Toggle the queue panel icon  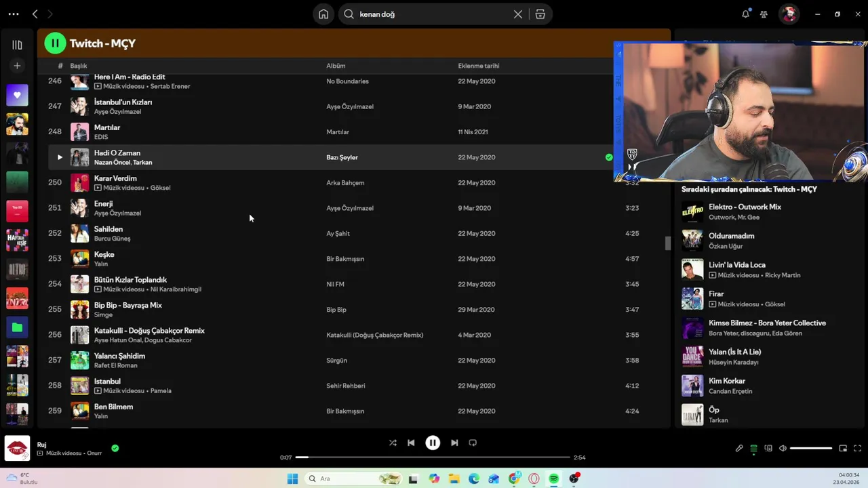click(753, 448)
